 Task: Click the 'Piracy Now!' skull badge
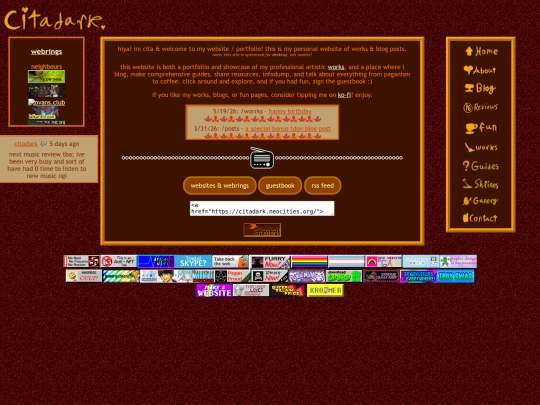point(270,276)
